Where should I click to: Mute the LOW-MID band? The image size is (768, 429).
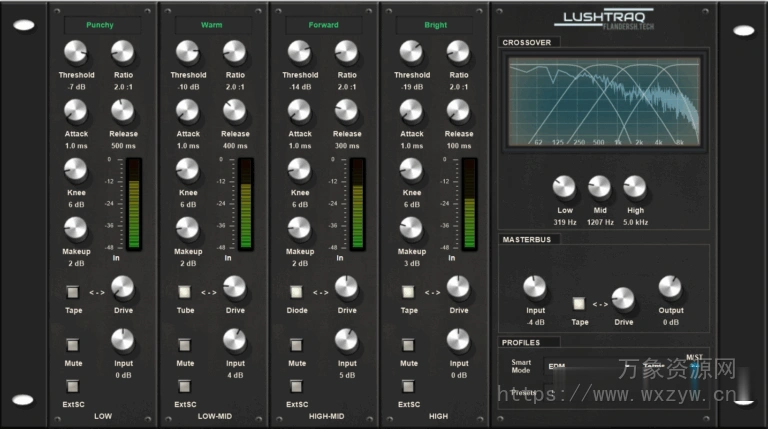(184, 345)
